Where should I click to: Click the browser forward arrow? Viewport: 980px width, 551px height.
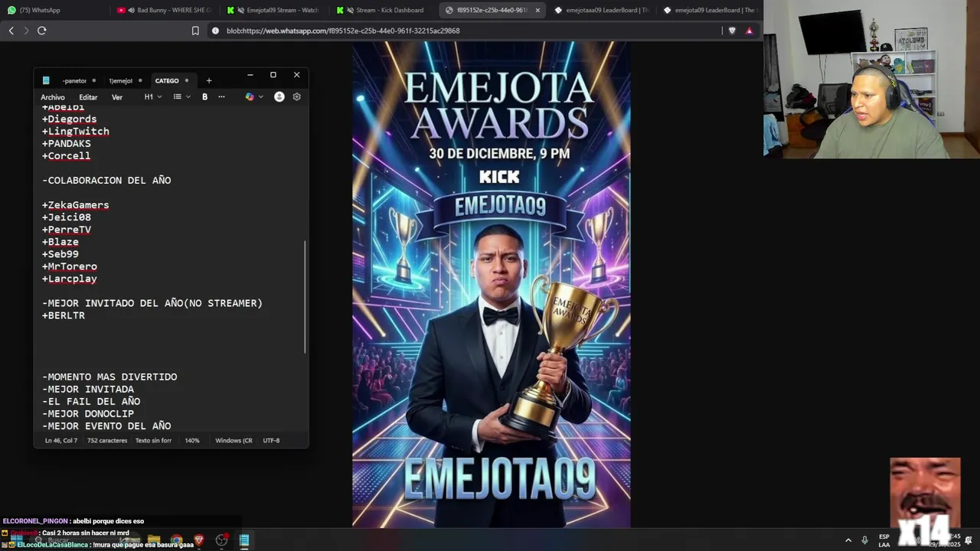(x=25, y=31)
